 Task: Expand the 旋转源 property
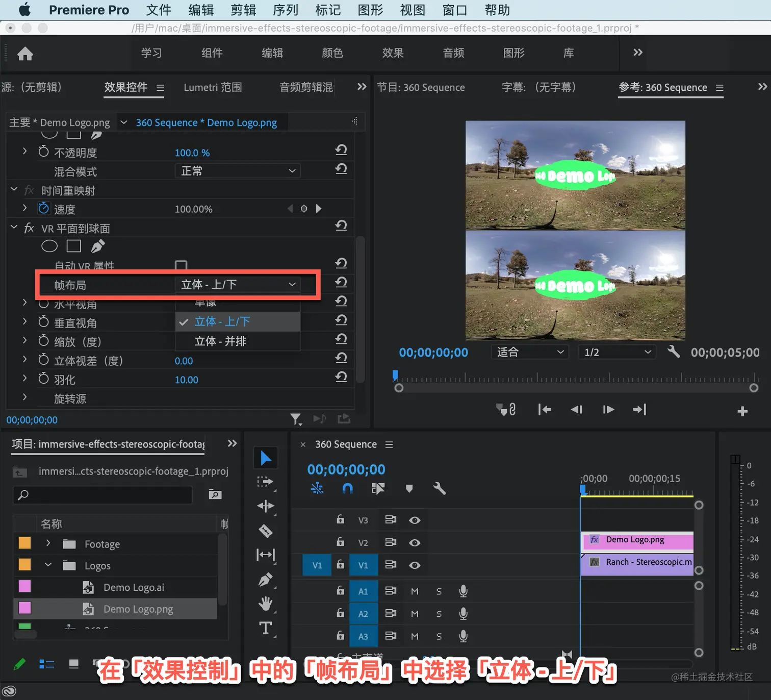[24, 397]
